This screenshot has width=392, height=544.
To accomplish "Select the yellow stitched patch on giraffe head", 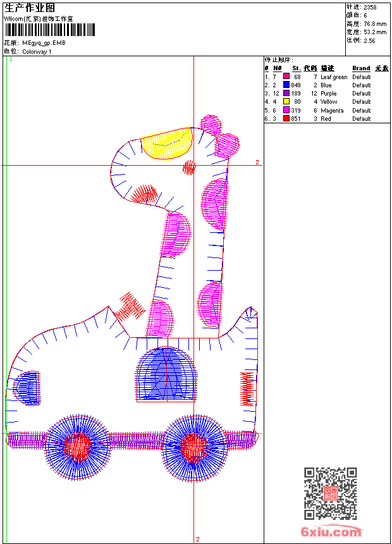I will click(167, 144).
